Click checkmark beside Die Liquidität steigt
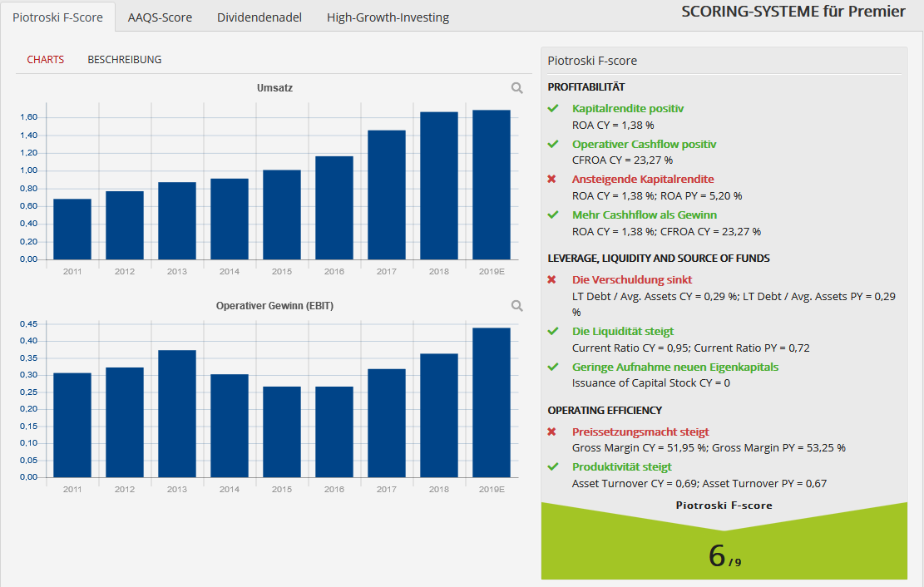This screenshot has width=924, height=587. 553,331
